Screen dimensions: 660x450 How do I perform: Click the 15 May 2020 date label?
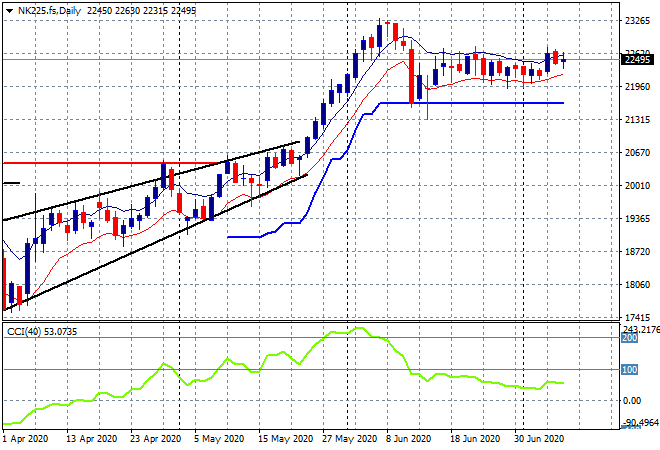pos(284,438)
